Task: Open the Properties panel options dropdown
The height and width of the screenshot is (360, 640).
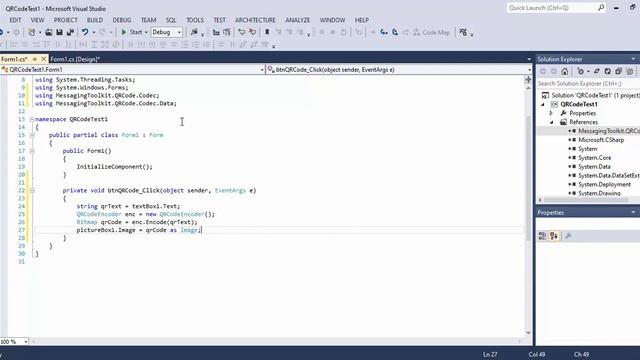Action: tap(633, 212)
